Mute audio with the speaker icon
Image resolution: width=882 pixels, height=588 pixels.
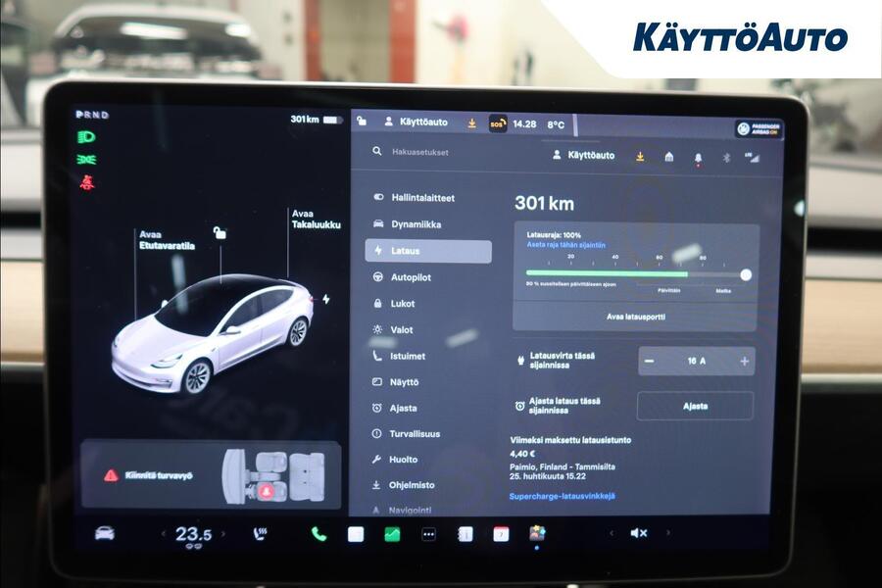click(x=640, y=533)
